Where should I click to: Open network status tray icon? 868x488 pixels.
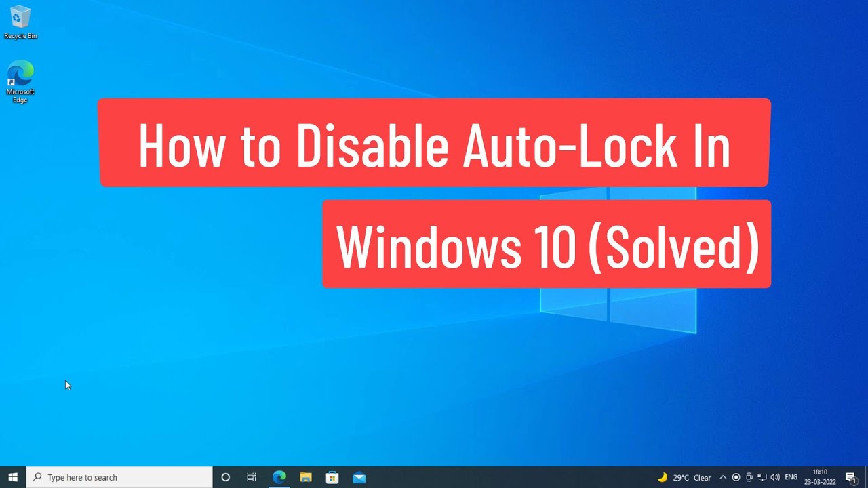(x=762, y=477)
